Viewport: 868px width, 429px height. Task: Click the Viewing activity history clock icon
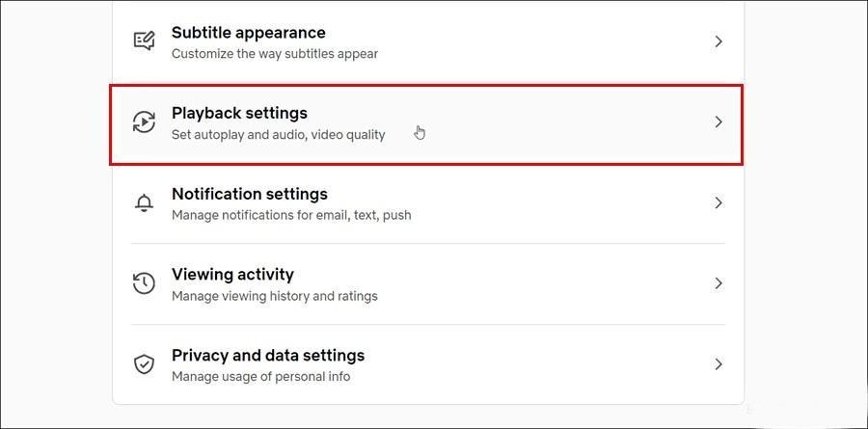pos(144,283)
